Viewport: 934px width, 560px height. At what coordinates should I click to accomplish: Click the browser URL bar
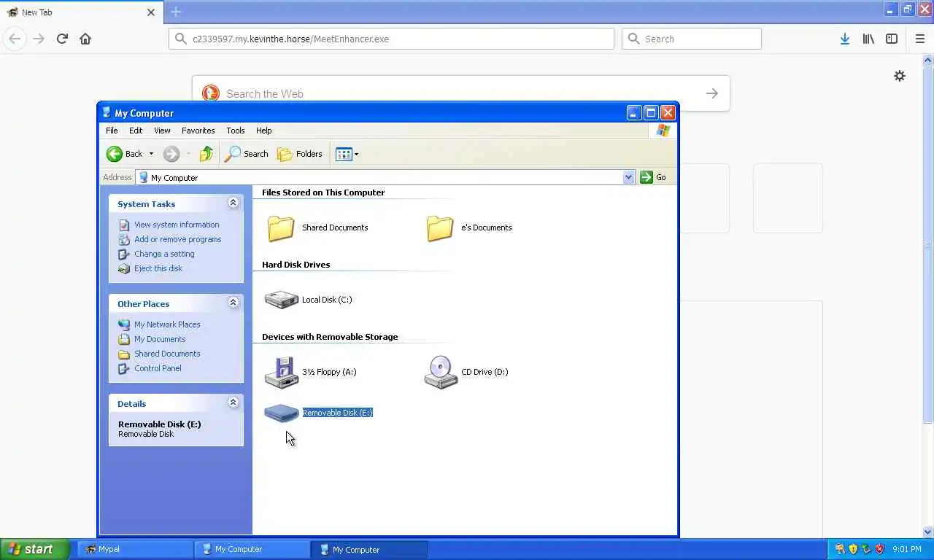tap(391, 39)
